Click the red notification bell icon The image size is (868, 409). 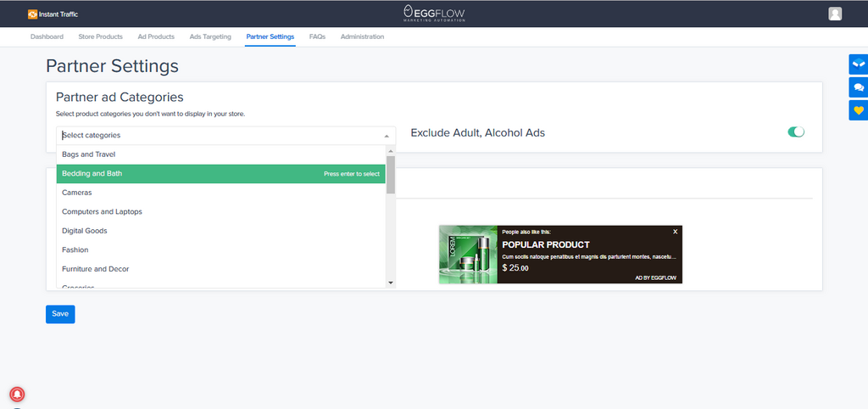pyautogui.click(x=17, y=394)
